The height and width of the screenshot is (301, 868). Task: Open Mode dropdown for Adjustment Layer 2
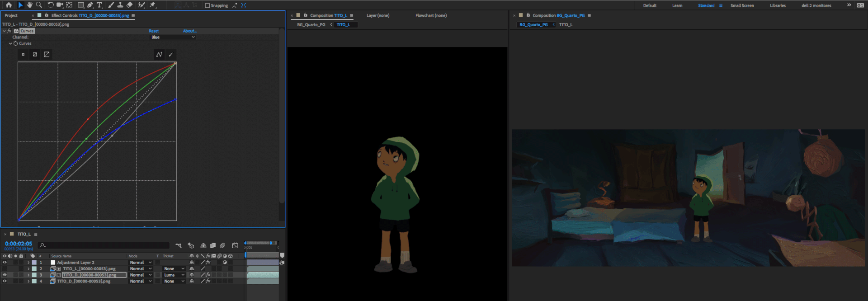[141, 262]
